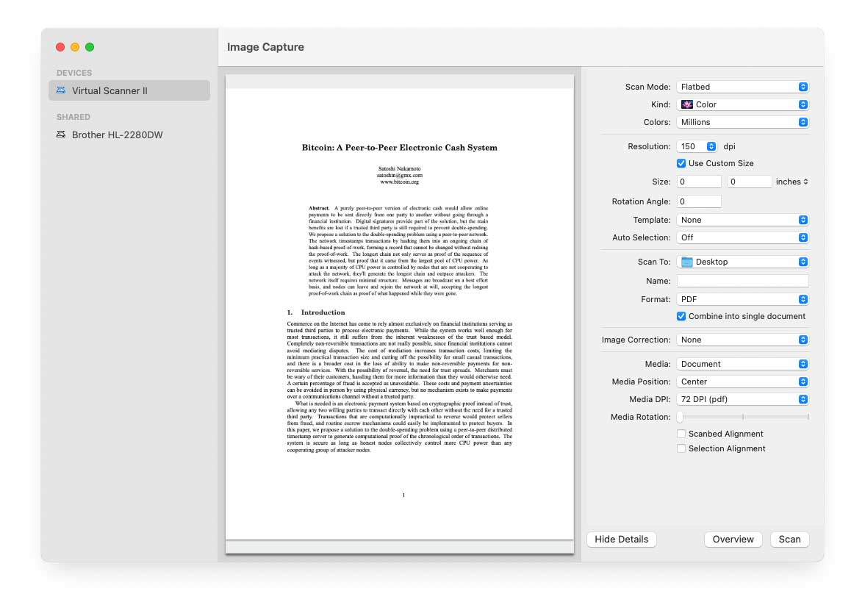Toggle Use Custom Size checkbox
Viewport: 865px width, 616px height.
681,163
